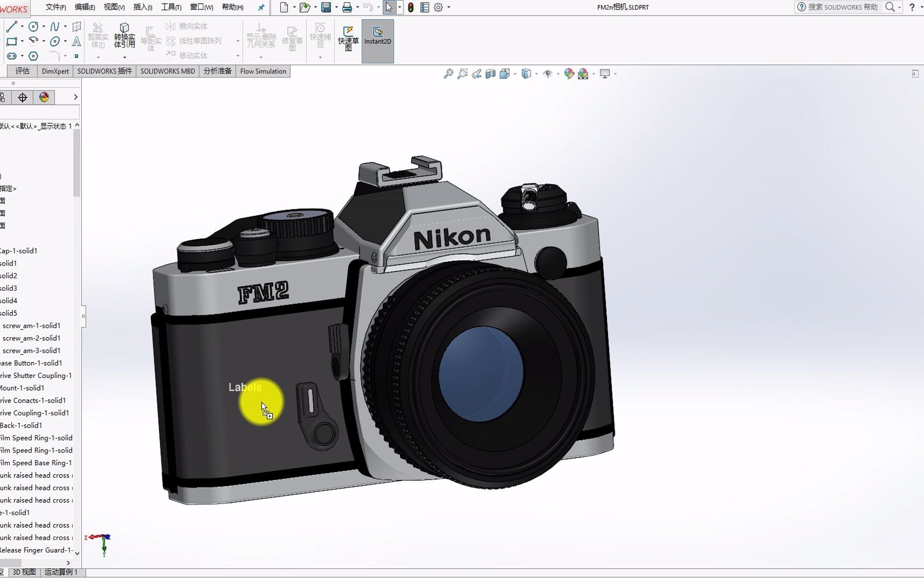Expand the Save button dropdown arrow

tap(336, 7)
